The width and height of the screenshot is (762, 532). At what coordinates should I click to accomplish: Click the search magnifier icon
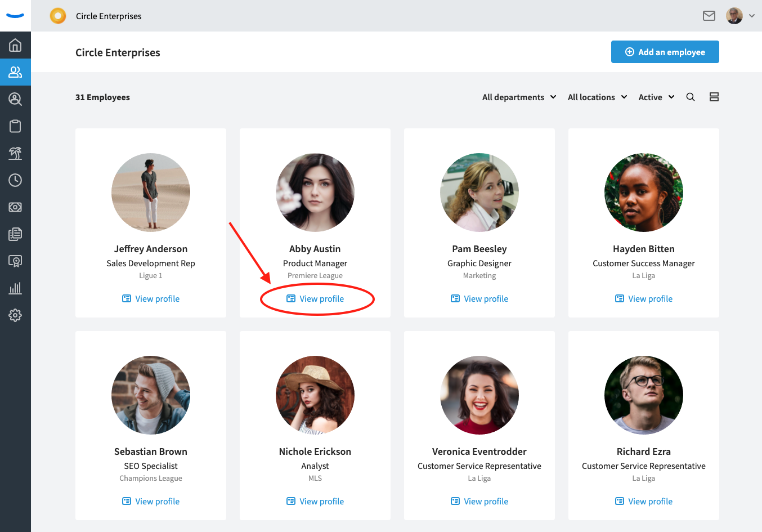pos(691,97)
